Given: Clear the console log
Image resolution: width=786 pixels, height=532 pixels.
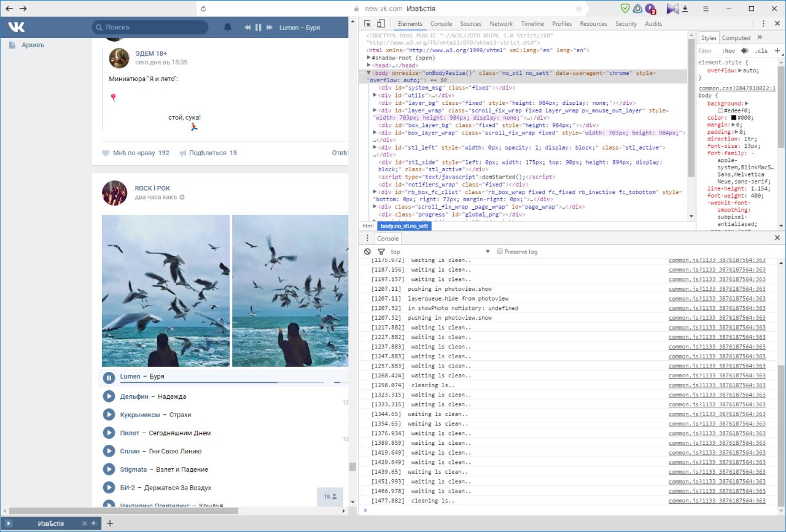Looking at the screenshot, I should (367, 252).
